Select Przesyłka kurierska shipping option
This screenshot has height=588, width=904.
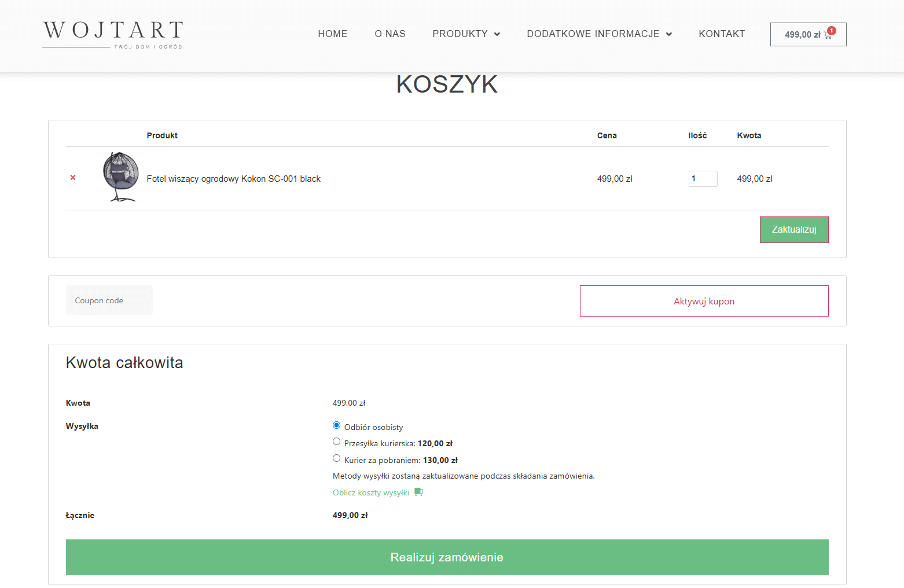click(336, 442)
